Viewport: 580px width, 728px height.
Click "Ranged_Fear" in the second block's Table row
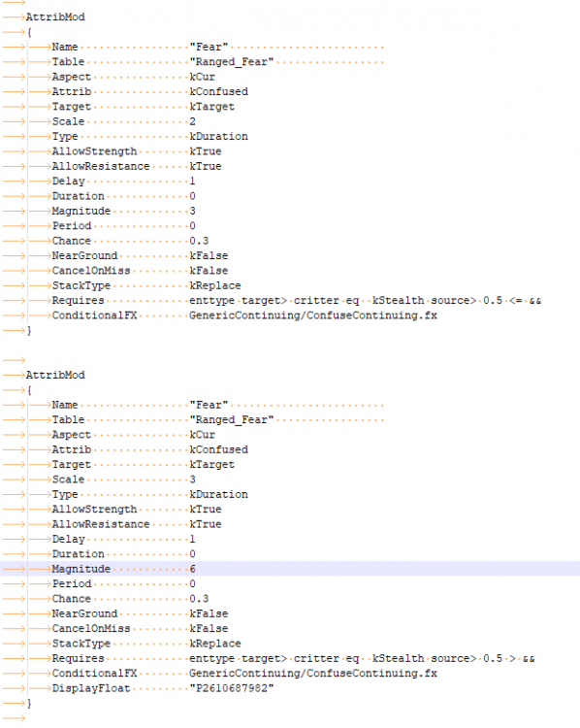point(232,420)
